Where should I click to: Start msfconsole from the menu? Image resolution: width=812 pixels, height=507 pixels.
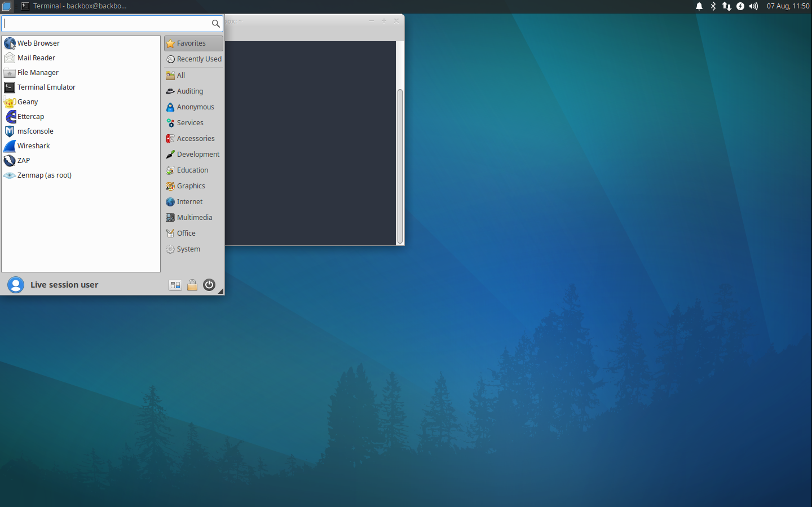pyautogui.click(x=35, y=131)
